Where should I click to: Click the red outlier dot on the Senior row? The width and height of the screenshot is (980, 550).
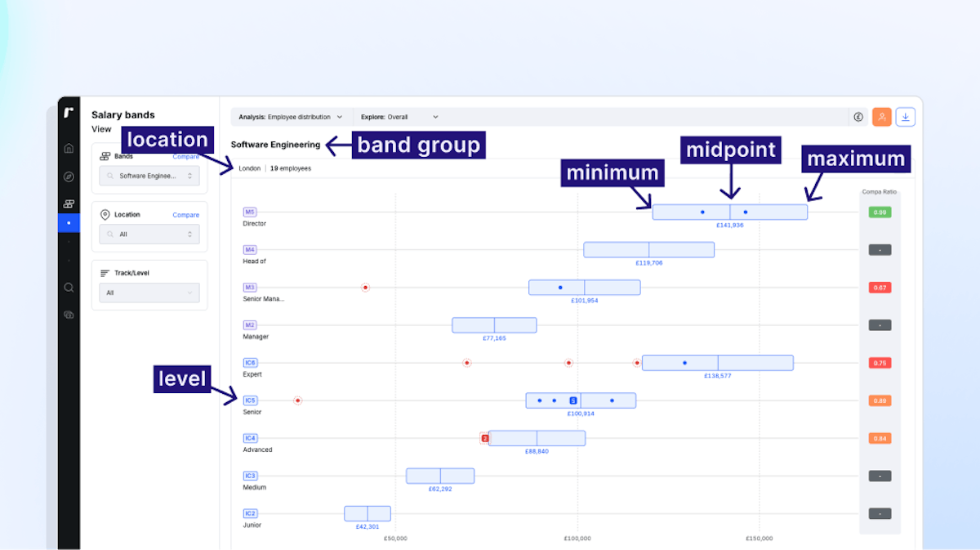point(298,400)
